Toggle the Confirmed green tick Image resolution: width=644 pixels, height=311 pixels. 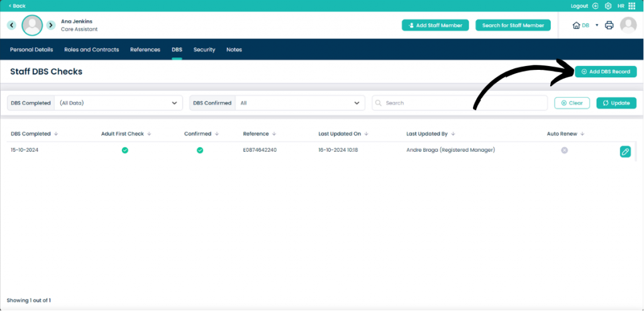199,150
